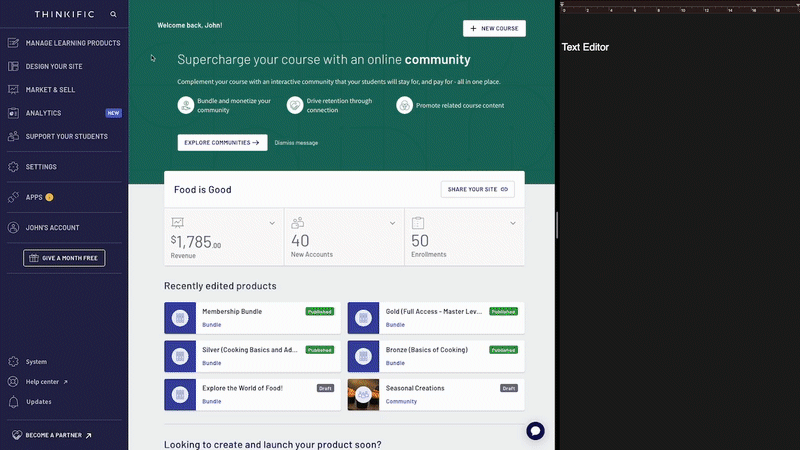Click the Updates bell icon
The width and height of the screenshot is (800, 450).
point(13,402)
